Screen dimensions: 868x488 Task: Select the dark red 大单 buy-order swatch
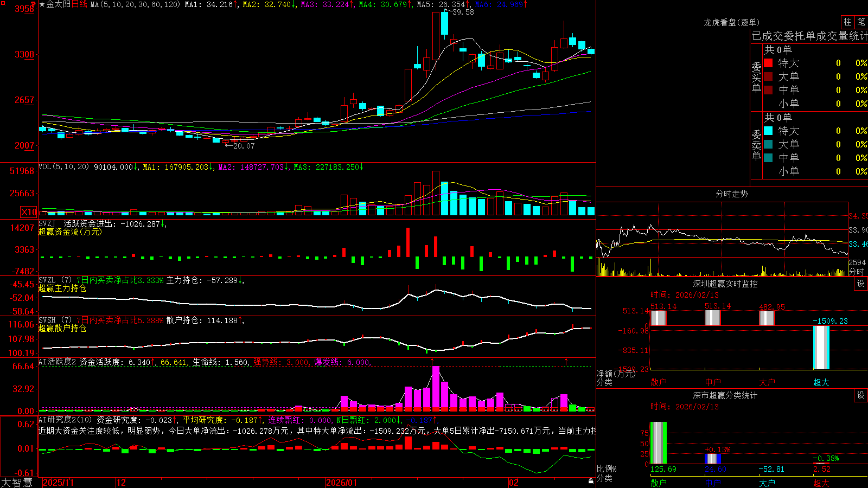tap(768, 76)
